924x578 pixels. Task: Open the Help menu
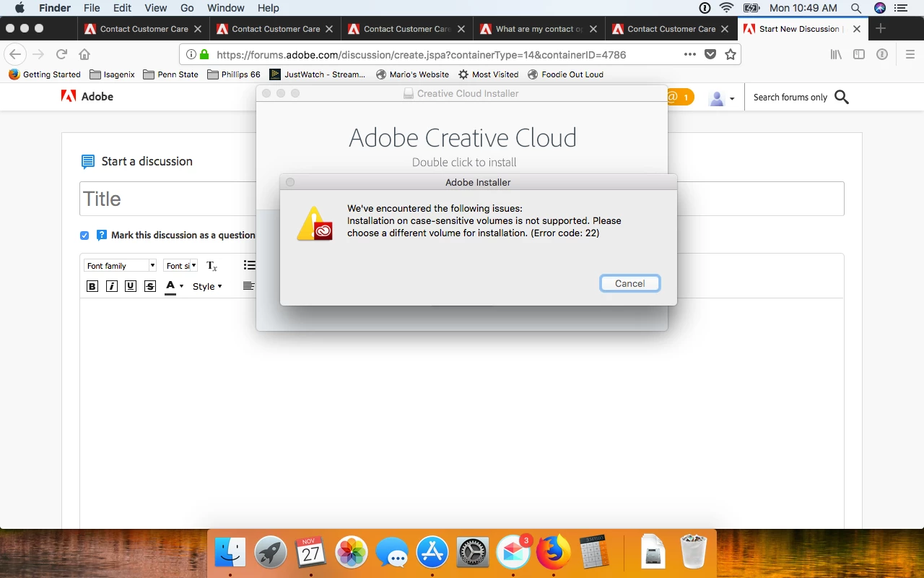click(x=269, y=8)
